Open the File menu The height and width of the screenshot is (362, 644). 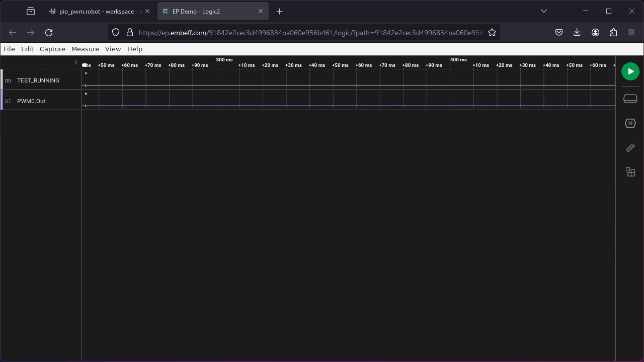coord(9,49)
